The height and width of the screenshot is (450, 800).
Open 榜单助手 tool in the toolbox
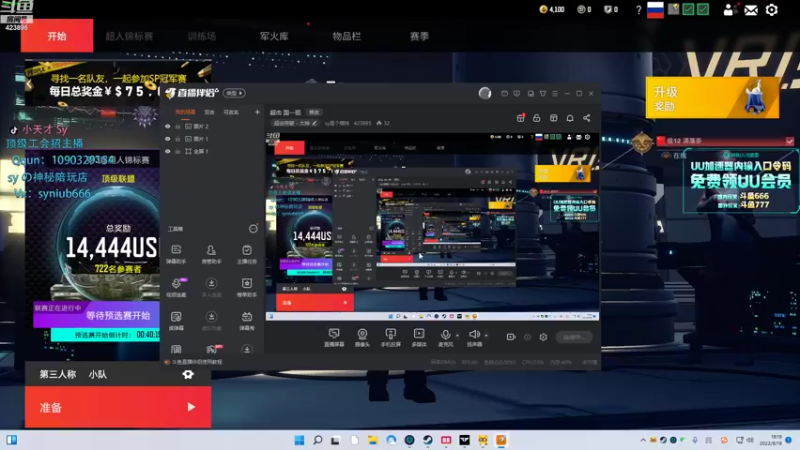247,287
